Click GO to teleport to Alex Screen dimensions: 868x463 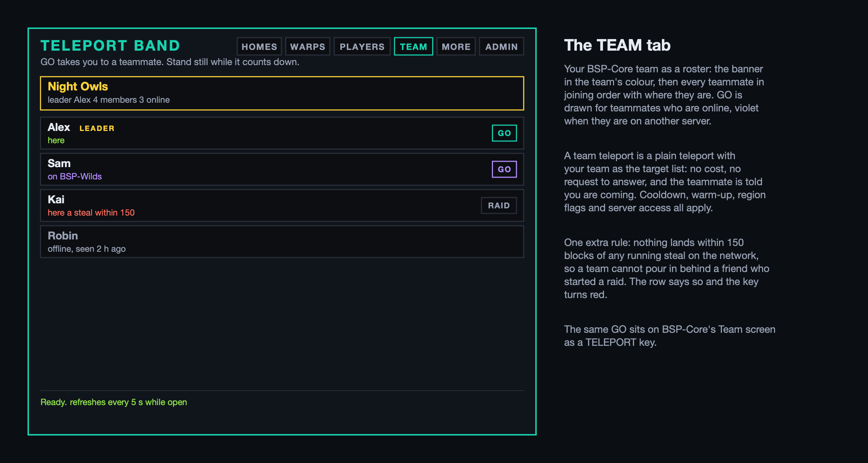[504, 133]
